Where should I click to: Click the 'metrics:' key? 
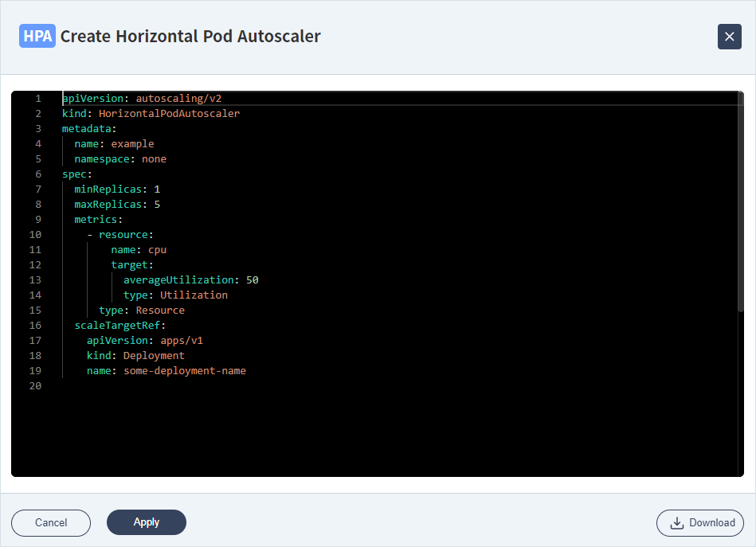click(98, 219)
